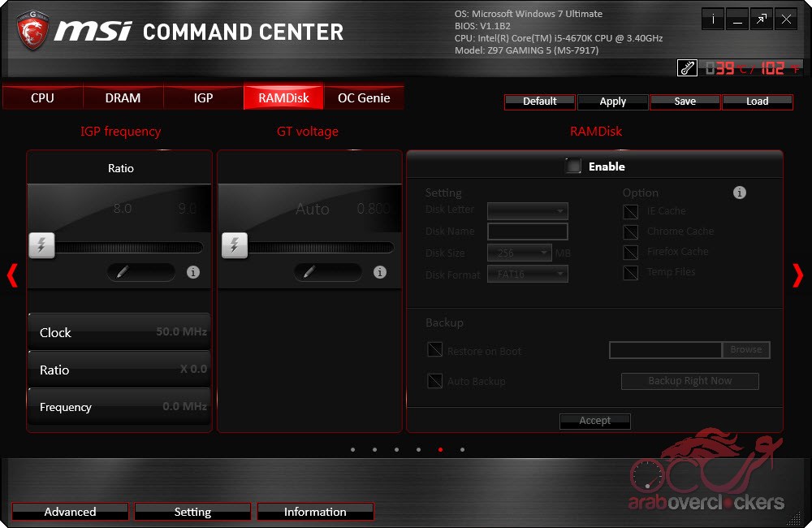
Task: Open the information 'i' button in title bar
Action: click(x=713, y=20)
